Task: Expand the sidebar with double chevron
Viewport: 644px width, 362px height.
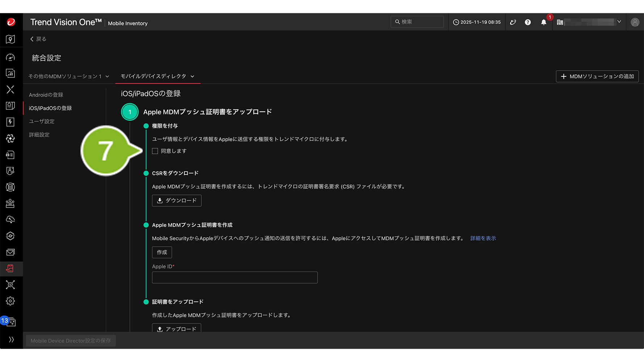Action: click(x=11, y=340)
